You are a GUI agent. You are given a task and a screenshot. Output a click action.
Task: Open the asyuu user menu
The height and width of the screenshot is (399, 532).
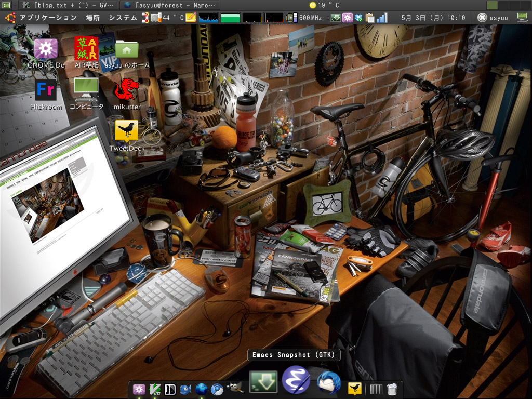493,18
